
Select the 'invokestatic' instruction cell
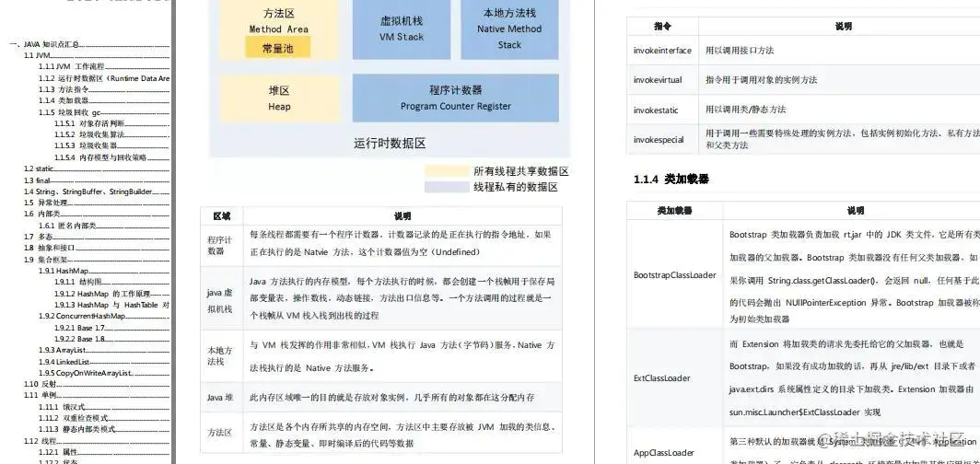[662, 110]
